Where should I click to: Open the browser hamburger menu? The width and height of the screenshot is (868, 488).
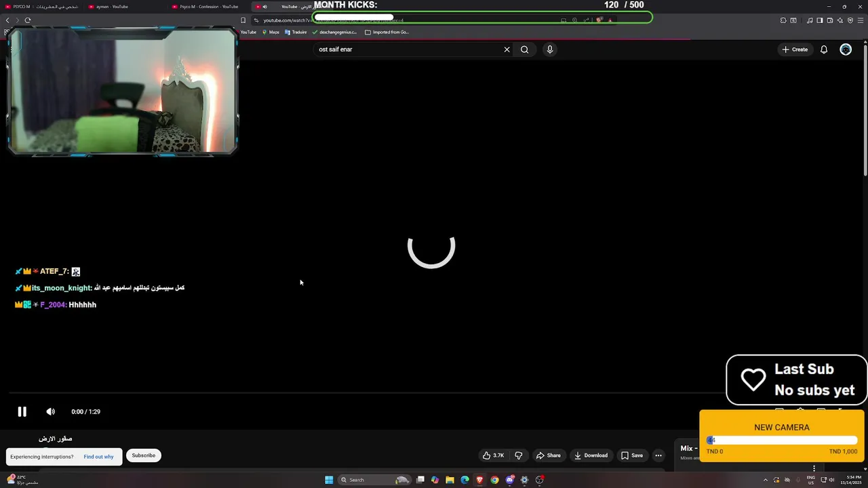point(861,20)
